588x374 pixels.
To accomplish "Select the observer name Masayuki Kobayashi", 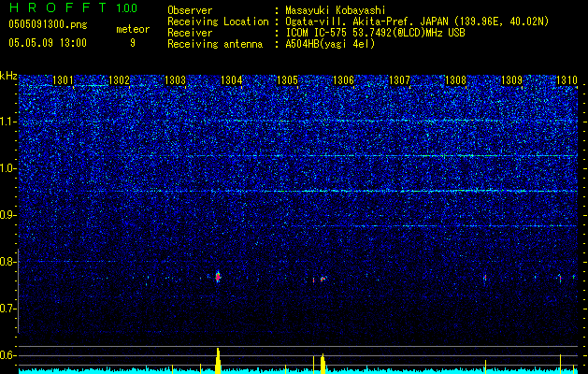I will tap(336, 10).
